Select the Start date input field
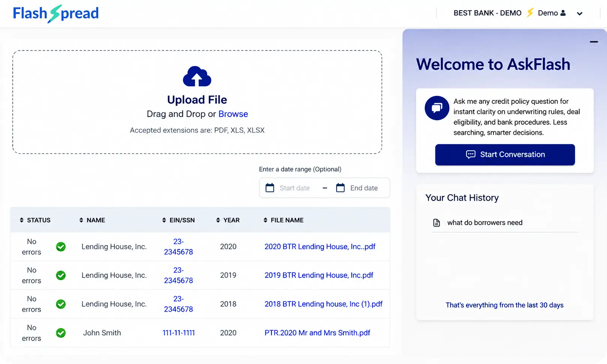 point(295,188)
